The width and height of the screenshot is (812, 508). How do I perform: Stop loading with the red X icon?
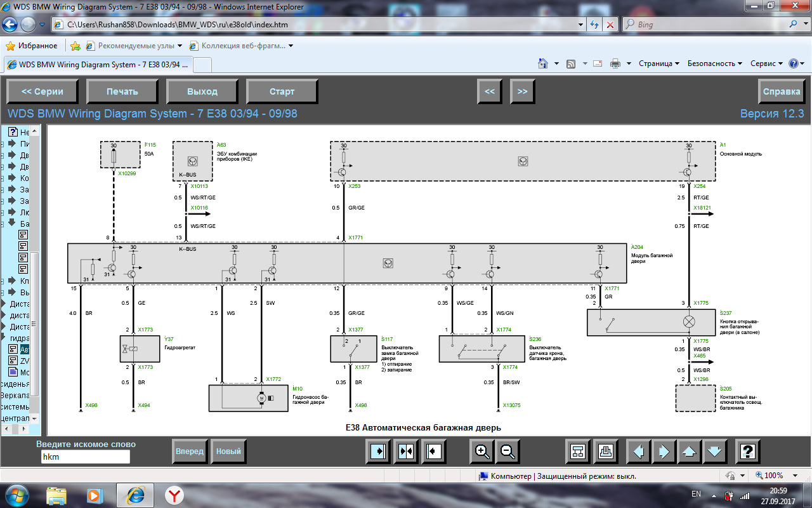point(610,25)
